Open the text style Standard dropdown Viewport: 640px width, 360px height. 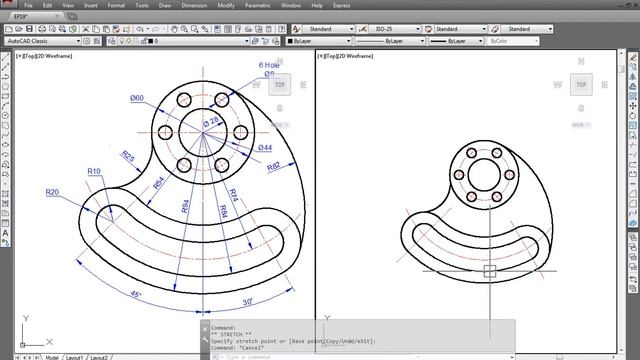click(x=351, y=29)
